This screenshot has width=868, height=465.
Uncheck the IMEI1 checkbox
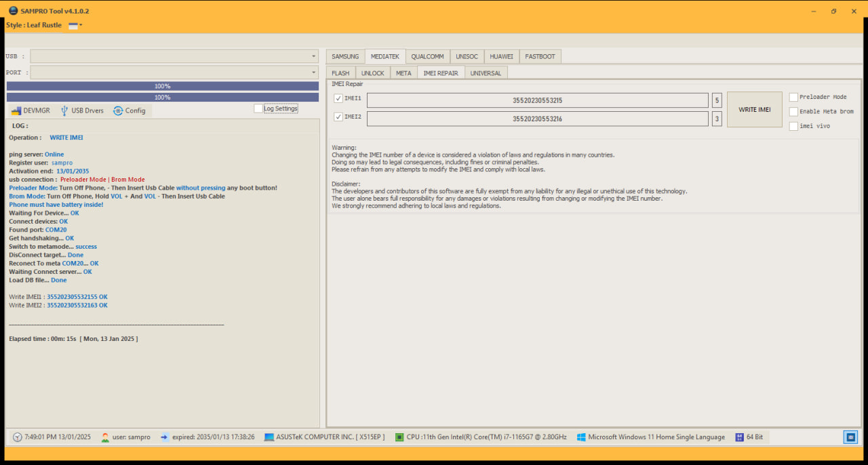coord(338,98)
